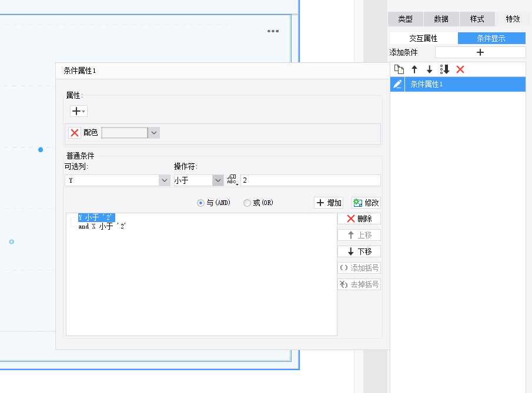Select the 与(AND) radio button

[x=200, y=203]
